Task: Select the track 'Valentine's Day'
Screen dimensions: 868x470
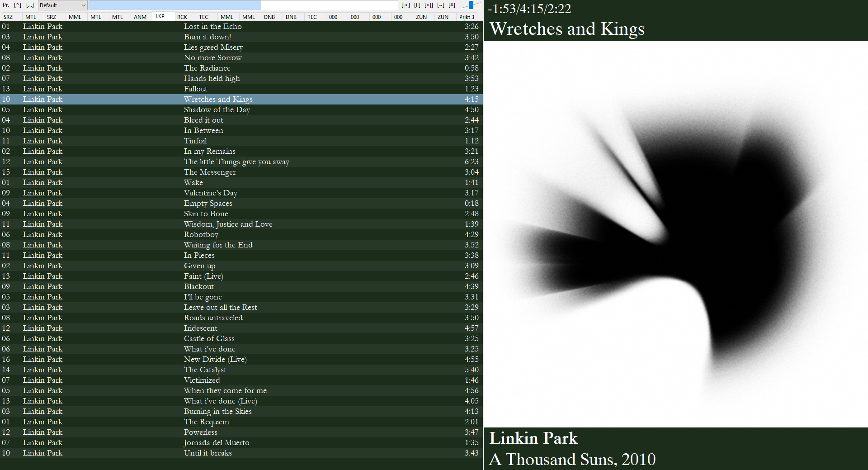Action: 241,193
